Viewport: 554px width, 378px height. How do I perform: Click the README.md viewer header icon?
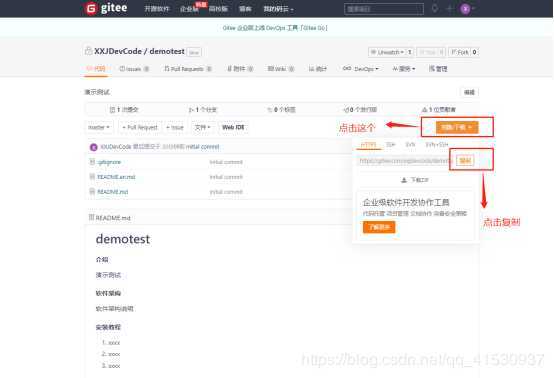click(x=92, y=218)
